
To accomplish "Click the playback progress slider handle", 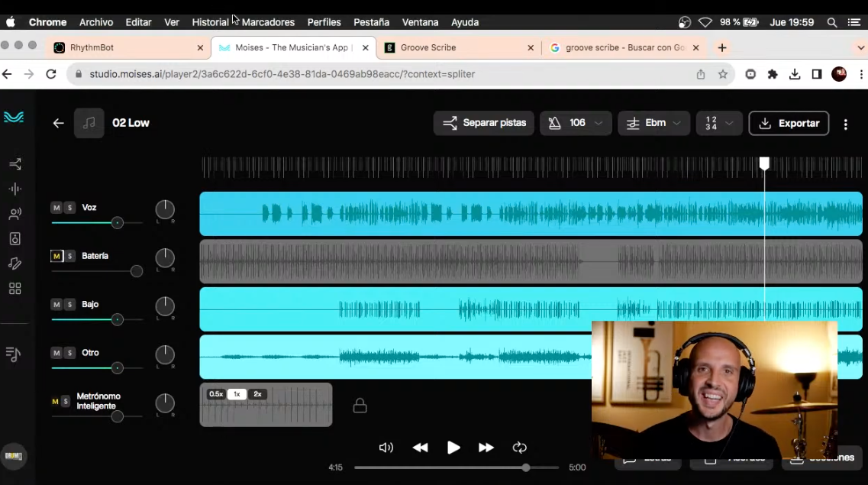I will tap(526, 467).
